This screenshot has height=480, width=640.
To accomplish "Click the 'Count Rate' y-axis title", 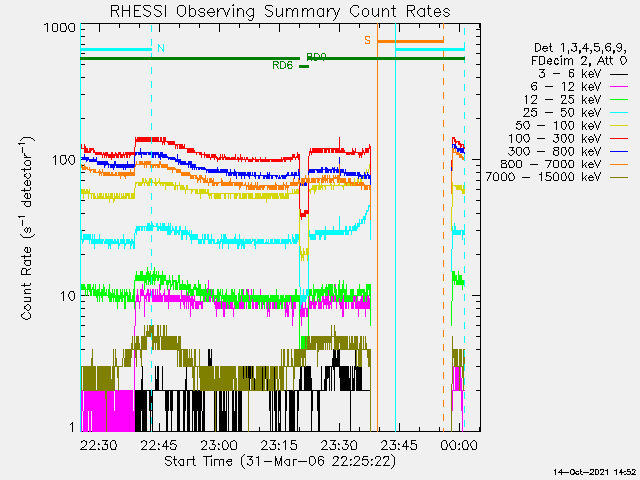I will click(x=26, y=229).
